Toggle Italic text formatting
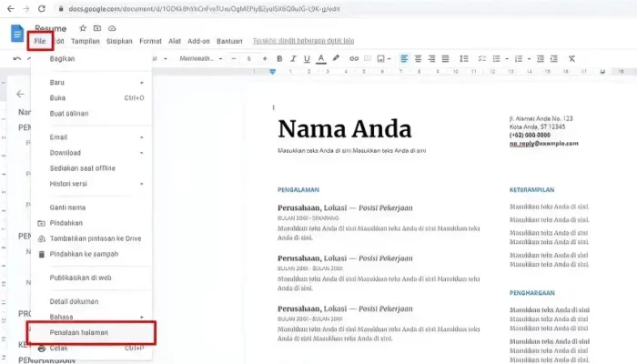This screenshot has width=637, height=364. click(293, 59)
